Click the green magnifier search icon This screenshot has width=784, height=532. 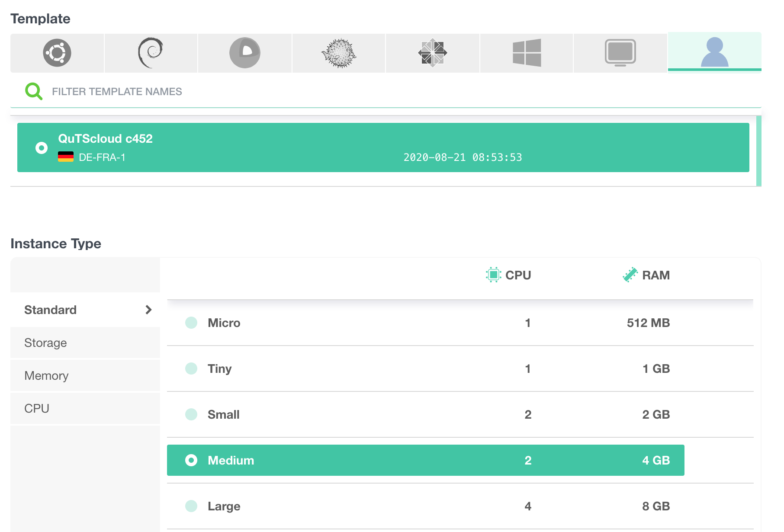(x=33, y=91)
